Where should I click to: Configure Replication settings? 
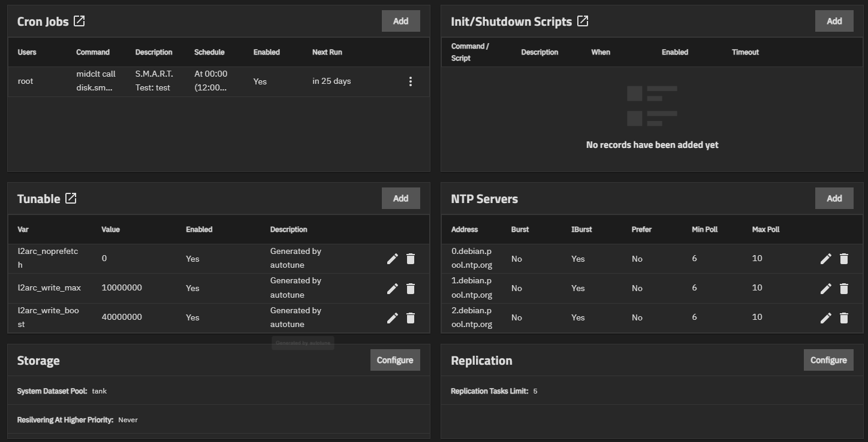tap(828, 360)
